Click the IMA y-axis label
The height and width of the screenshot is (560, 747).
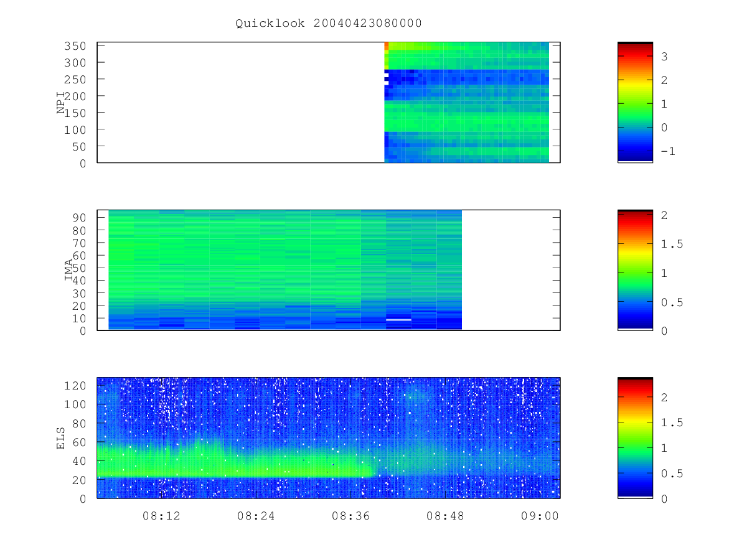click(x=68, y=270)
